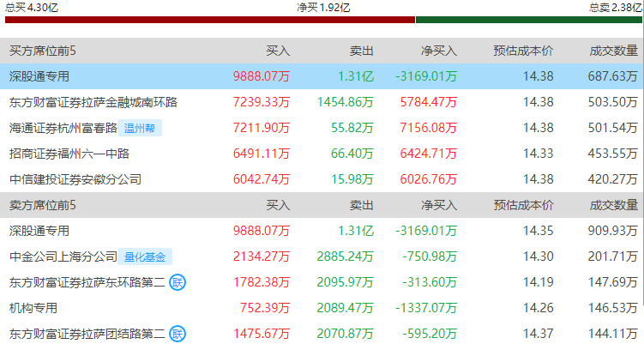Select the highlighted 深股通专用 row in buyers list

click(x=322, y=76)
